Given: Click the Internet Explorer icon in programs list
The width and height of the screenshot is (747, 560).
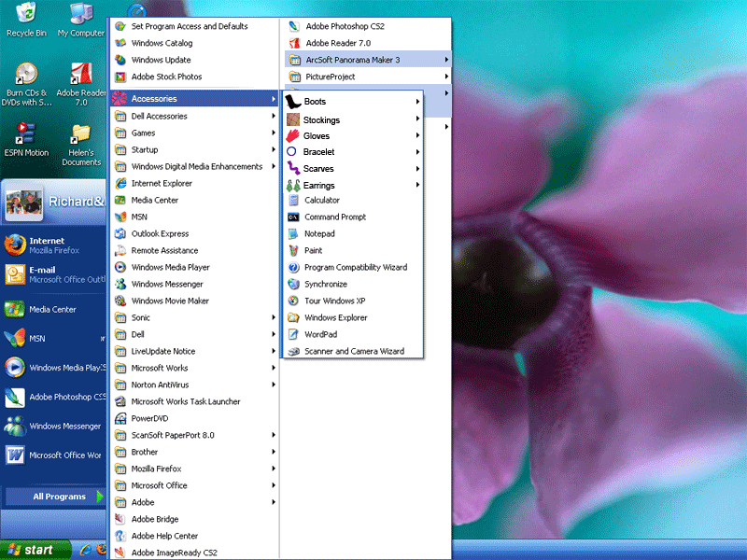Looking at the screenshot, I should click(x=120, y=183).
